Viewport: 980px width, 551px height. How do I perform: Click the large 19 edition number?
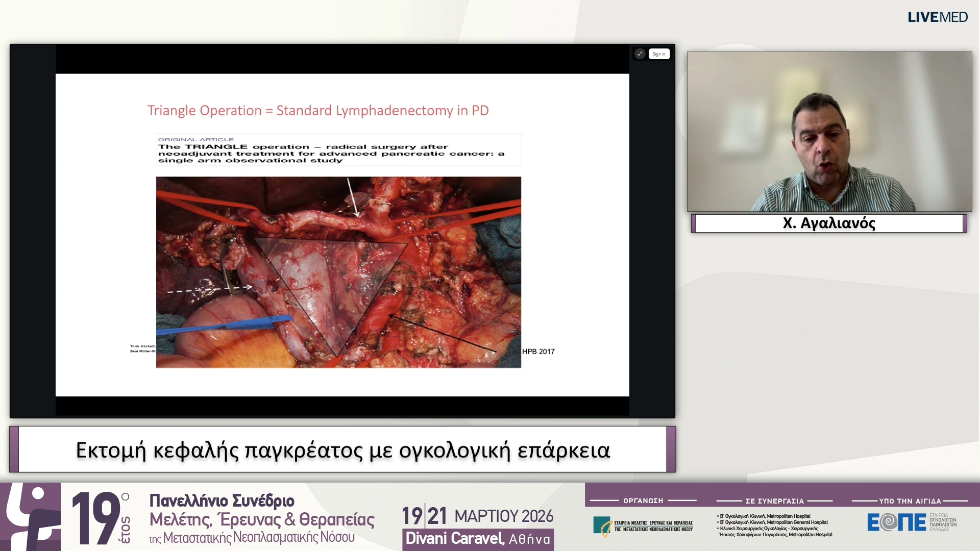point(95,518)
